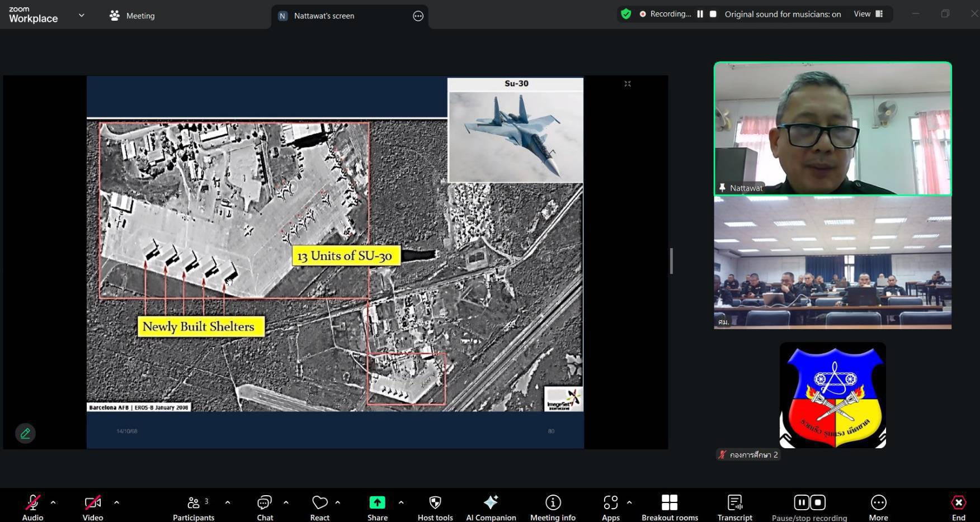Viewport: 980px width, 522px height.
Task: Click the annotate pencil icon
Action: [25, 433]
